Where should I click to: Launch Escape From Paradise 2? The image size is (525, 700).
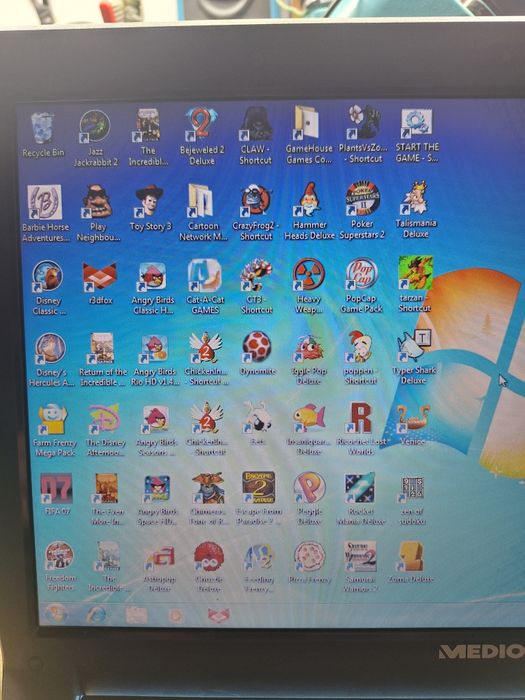point(258,488)
